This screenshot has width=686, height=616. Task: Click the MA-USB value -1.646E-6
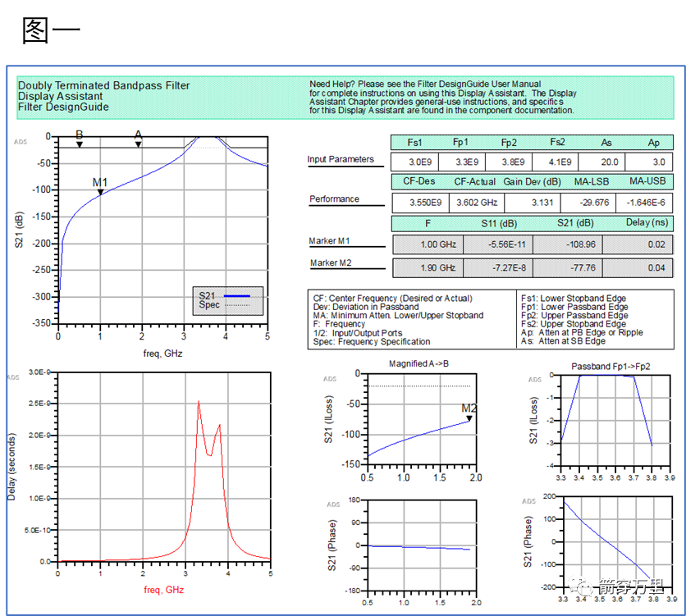tap(644, 203)
